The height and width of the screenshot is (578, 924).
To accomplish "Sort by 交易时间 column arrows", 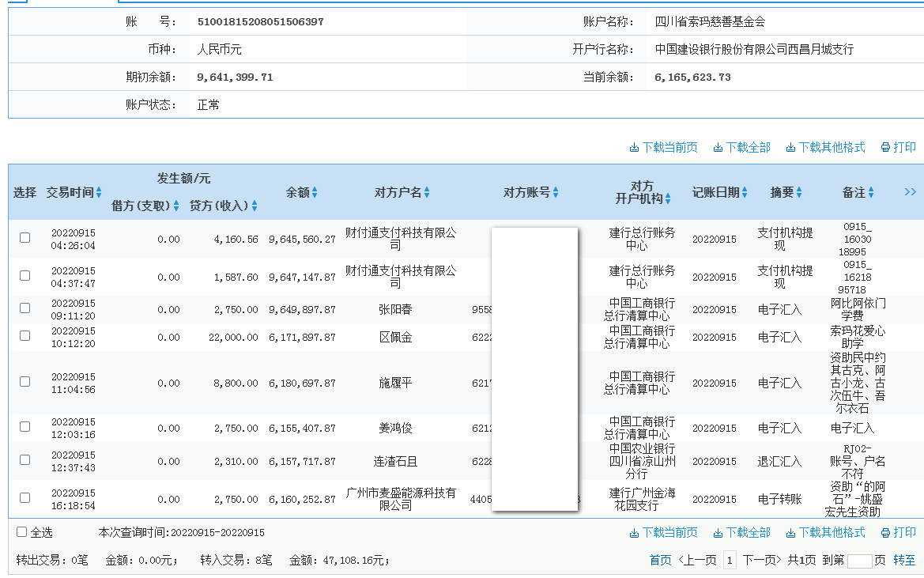I will tap(99, 192).
